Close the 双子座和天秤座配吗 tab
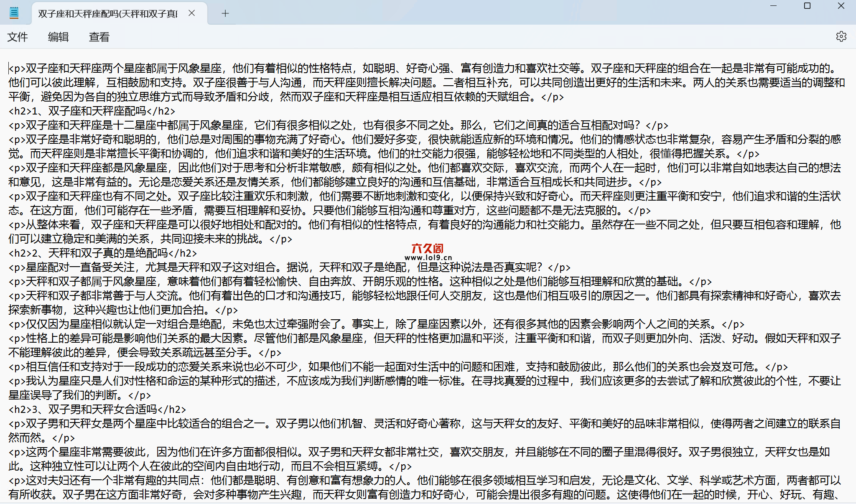856x504 pixels. (x=192, y=13)
